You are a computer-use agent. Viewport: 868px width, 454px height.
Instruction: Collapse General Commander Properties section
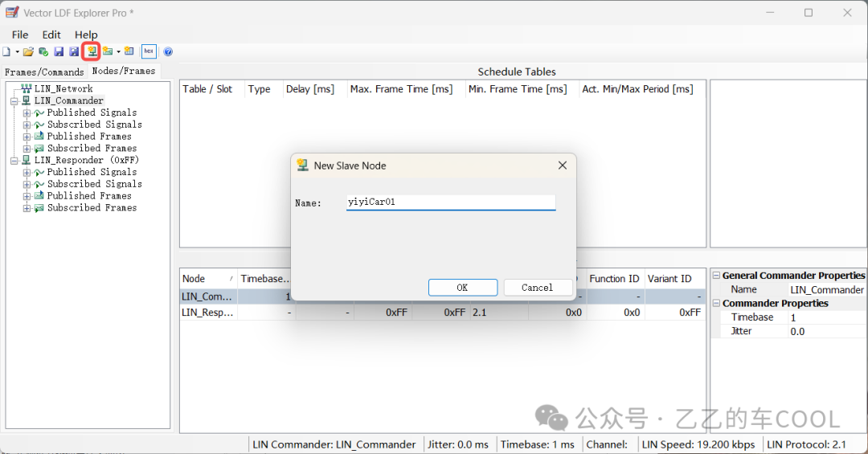coord(716,276)
